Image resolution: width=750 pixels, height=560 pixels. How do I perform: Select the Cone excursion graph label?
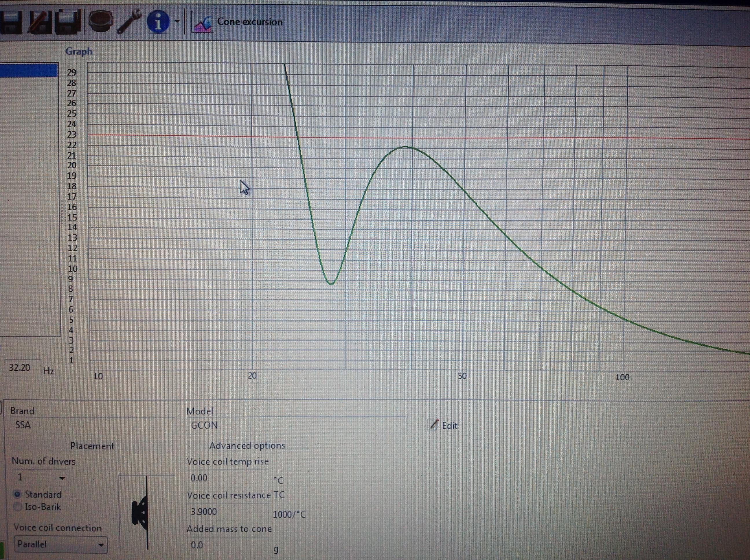coord(250,22)
